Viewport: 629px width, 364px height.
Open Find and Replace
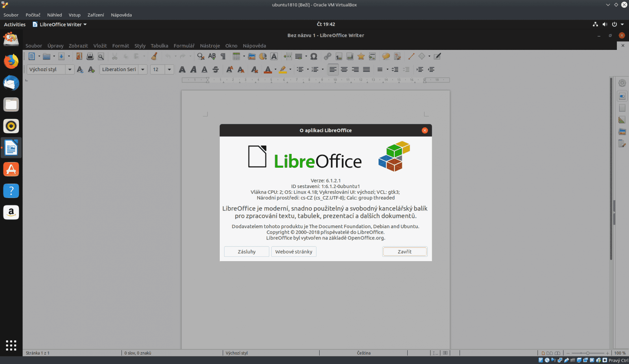coord(200,56)
